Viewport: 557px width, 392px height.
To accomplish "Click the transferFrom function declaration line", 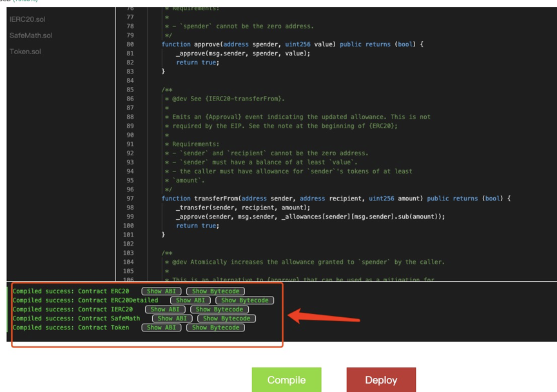I will click(x=335, y=199).
